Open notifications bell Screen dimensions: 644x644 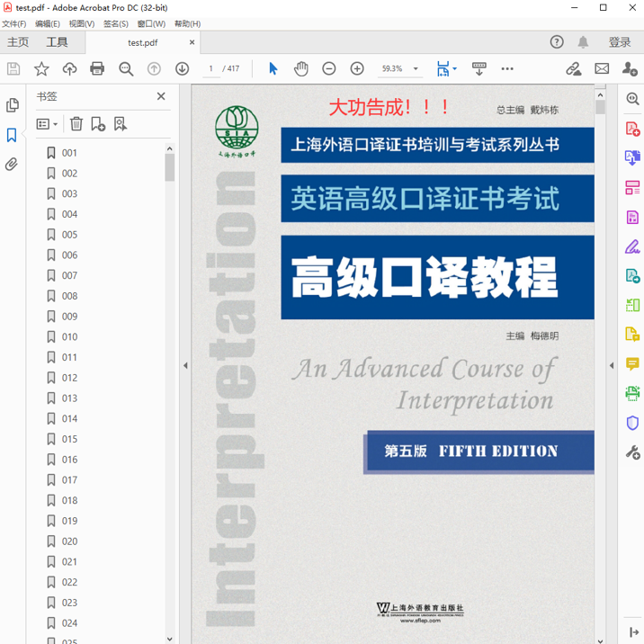(583, 42)
